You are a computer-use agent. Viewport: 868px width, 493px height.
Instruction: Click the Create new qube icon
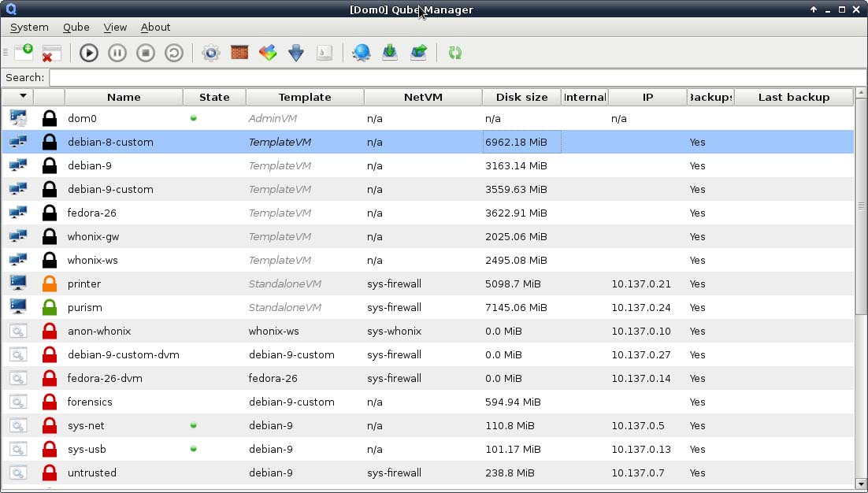coord(24,53)
